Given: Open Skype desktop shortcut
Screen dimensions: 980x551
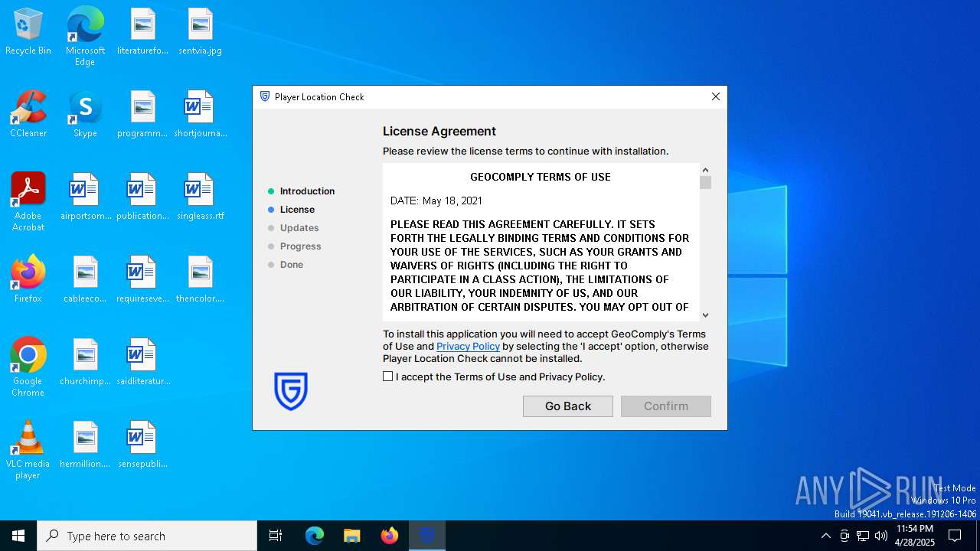Looking at the screenshot, I should click(x=85, y=115).
